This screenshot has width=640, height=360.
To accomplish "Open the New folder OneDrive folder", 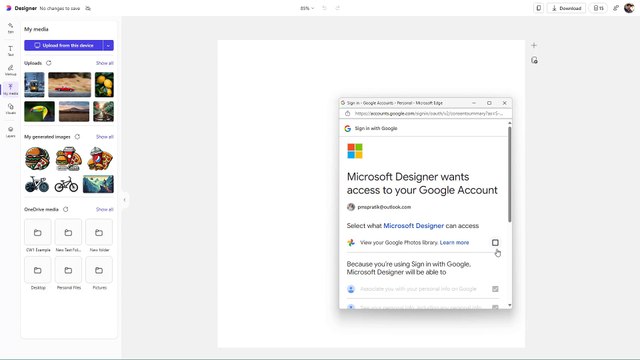I will (99, 233).
